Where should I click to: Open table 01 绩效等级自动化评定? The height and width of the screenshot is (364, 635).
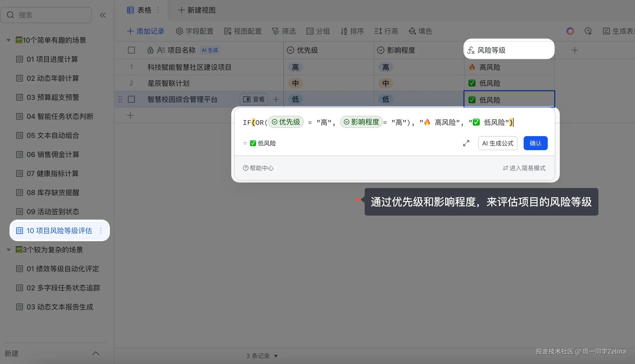point(58,269)
